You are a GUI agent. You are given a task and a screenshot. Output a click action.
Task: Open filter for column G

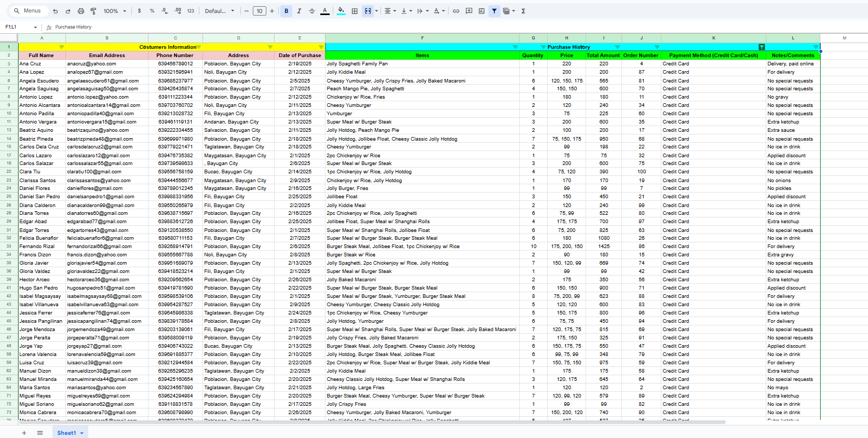[x=543, y=47]
